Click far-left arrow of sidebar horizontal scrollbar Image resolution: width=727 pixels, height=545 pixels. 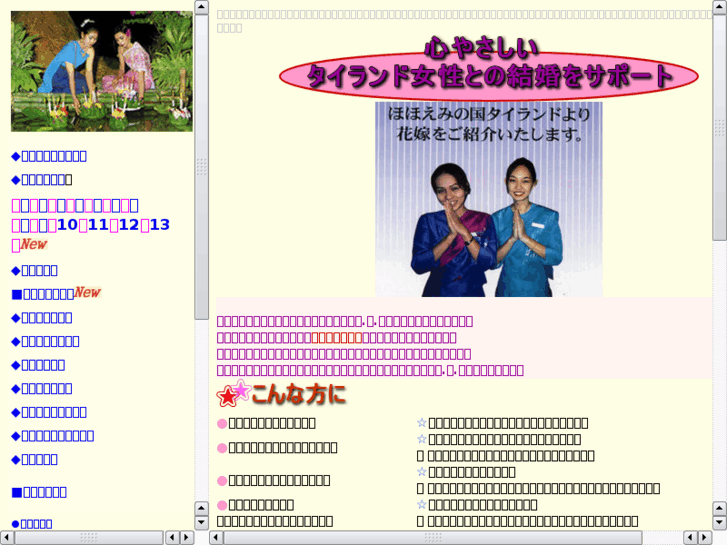pyautogui.click(x=6, y=537)
